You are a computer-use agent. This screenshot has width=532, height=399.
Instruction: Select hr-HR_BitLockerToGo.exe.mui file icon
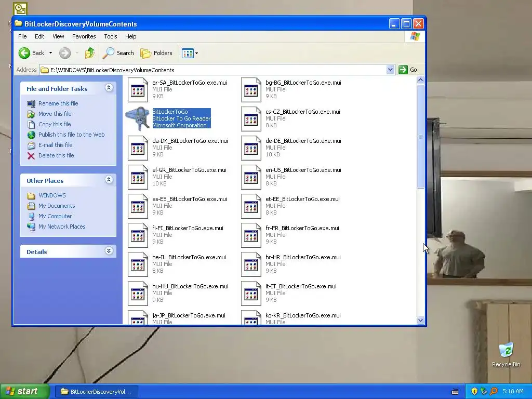251,264
